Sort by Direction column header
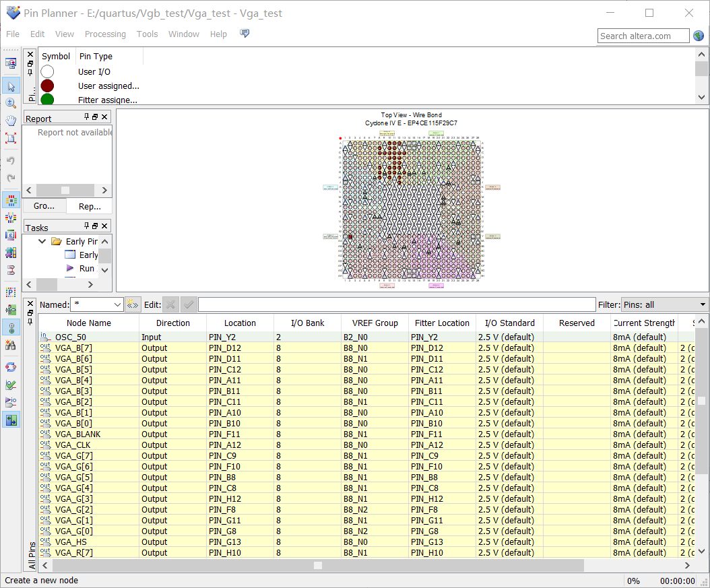The height and width of the screenshot is (588, 710). (x=173, y=323)
